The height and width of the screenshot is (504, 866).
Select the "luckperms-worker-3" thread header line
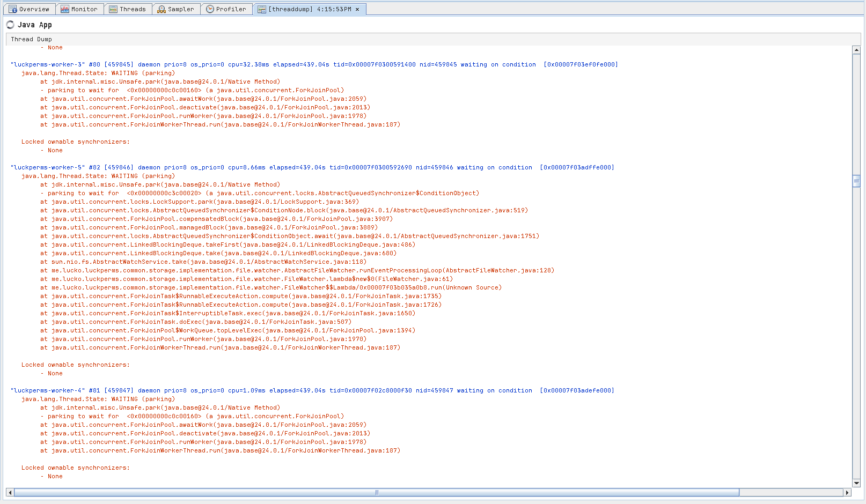point(314,64)
